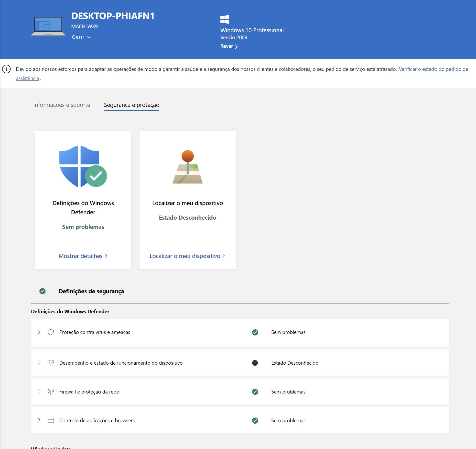Image resolution: width=476 pixels, height=449 pixels.
Task: Click Definições do Windows Defender subheading
Action: [70, 311]
